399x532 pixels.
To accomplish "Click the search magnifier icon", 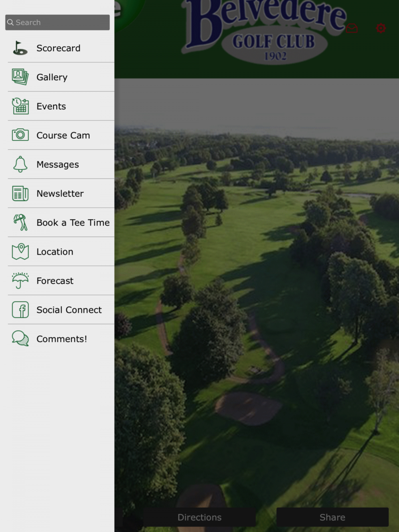I will 10,22.
